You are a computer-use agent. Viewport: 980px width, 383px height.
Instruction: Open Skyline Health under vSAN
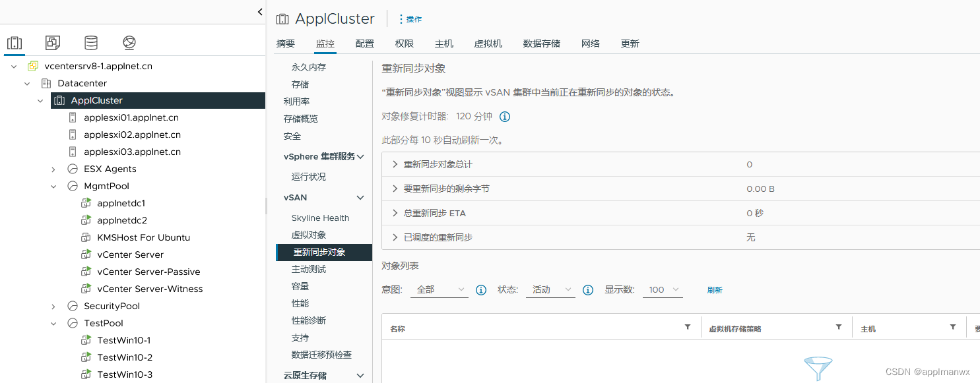(321, 218)
